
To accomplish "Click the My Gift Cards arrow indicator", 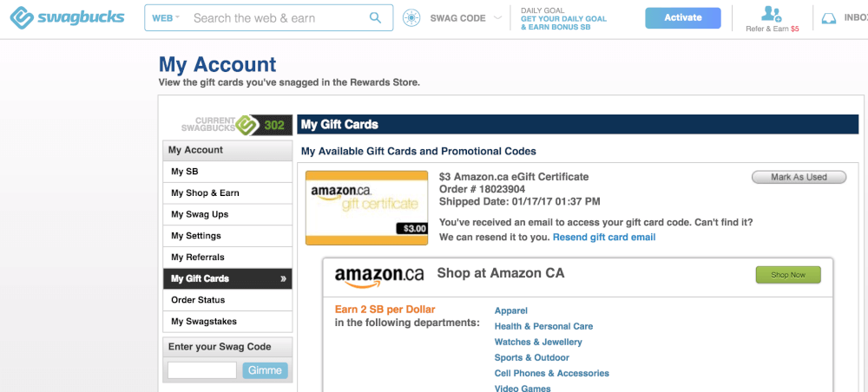I will pos(284,278).
